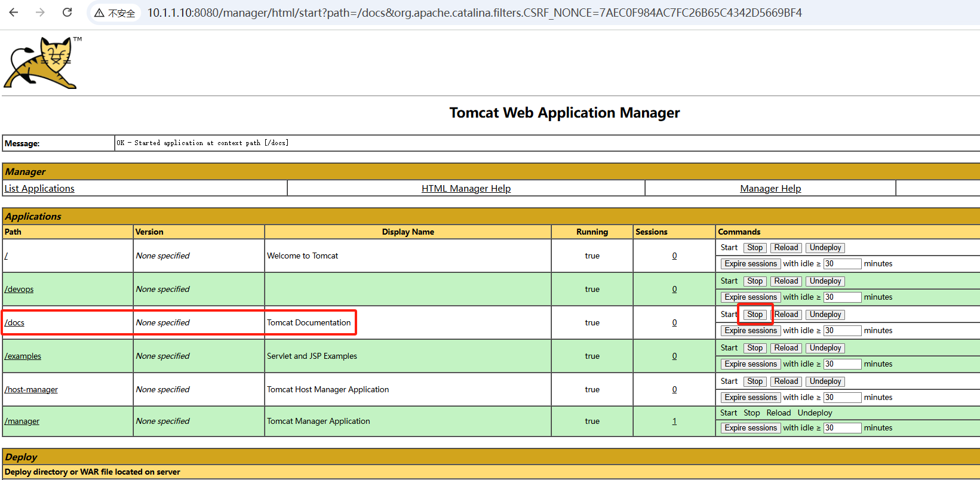Edit idle minutes field for /devops

coord(842,297)
